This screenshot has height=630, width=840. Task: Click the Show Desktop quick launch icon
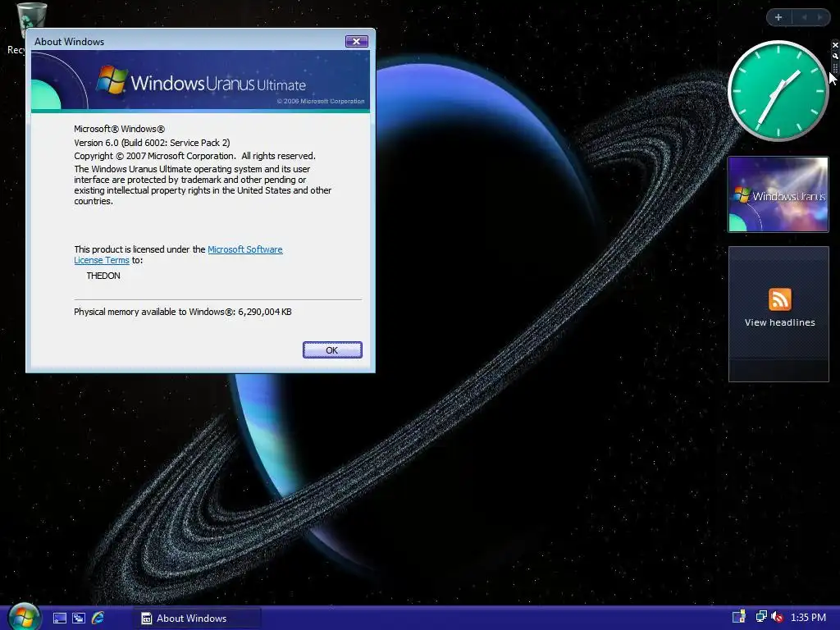click(x=59, y=619)
